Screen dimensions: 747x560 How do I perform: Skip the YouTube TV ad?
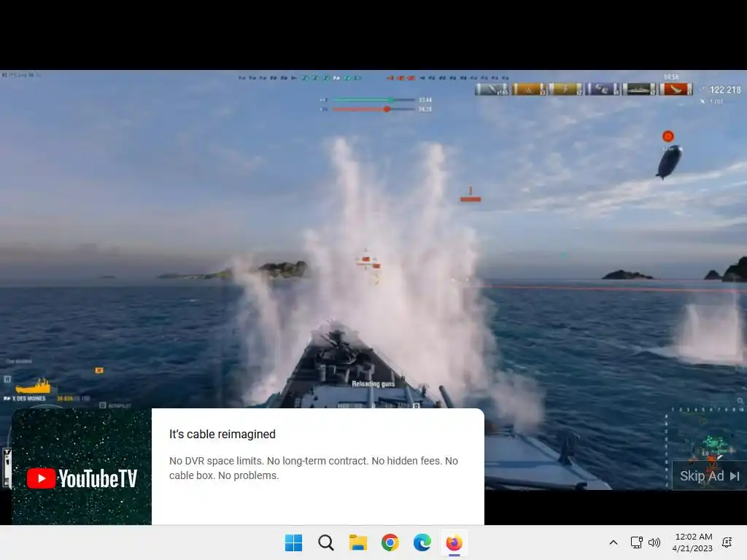[709, 475]
